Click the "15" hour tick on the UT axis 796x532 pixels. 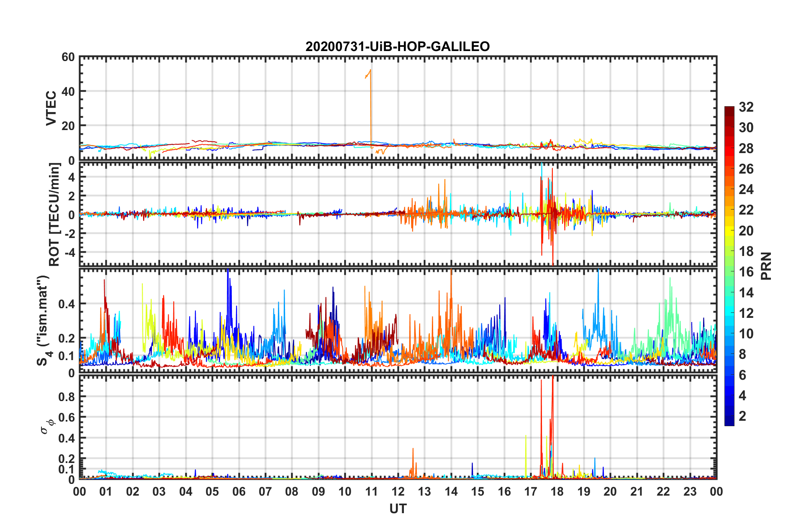(x=478, y=491)
